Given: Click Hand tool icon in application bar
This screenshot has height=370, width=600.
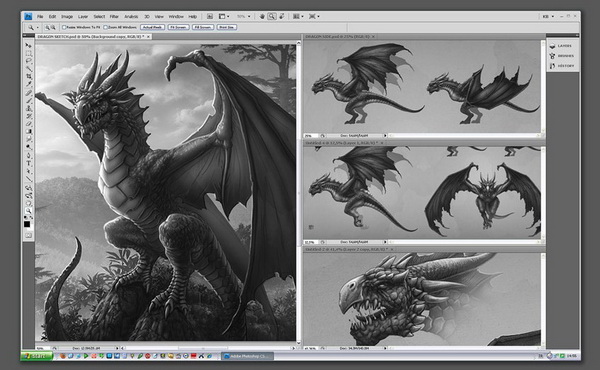Looking at the screenshot, I should pyautogui.click(x=262, y=16).
